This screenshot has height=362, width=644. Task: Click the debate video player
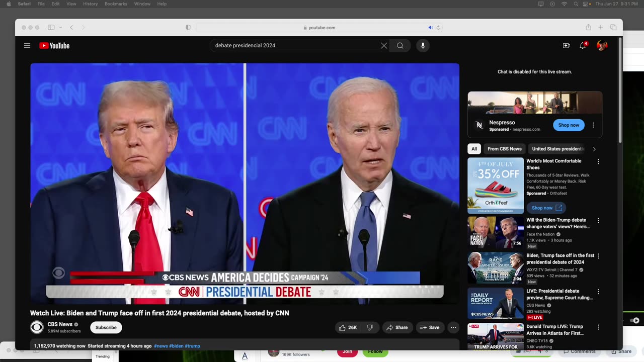coord(245,184)
